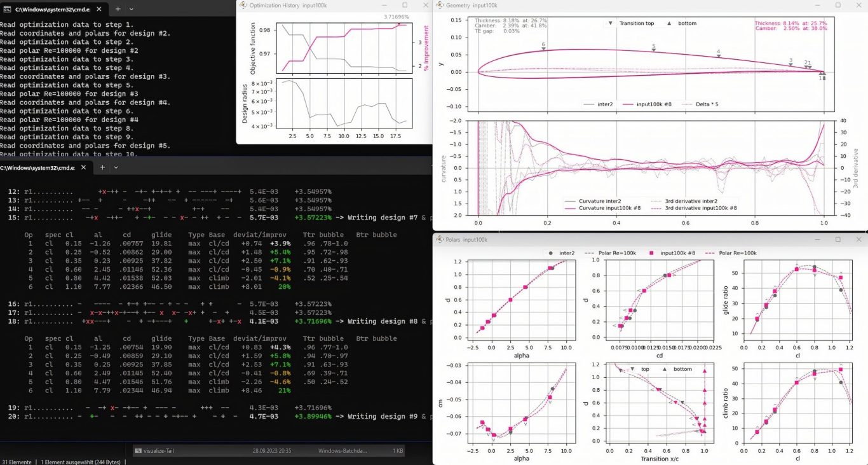The width and height of the screenshot is (868, 465).
Task: Click the Geometry window feather icon
Action: (x=440, y=5)
